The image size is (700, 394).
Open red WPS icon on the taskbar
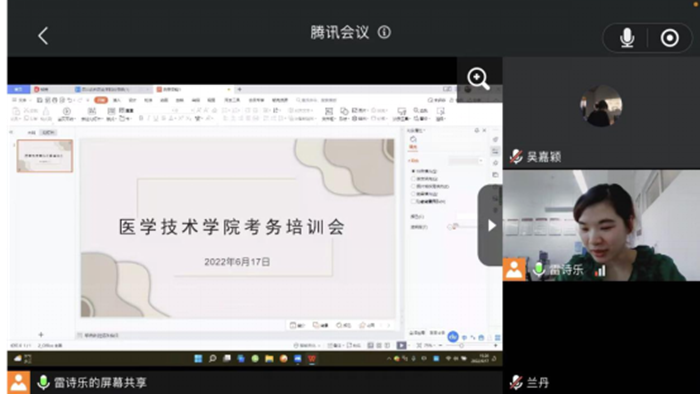312,358
